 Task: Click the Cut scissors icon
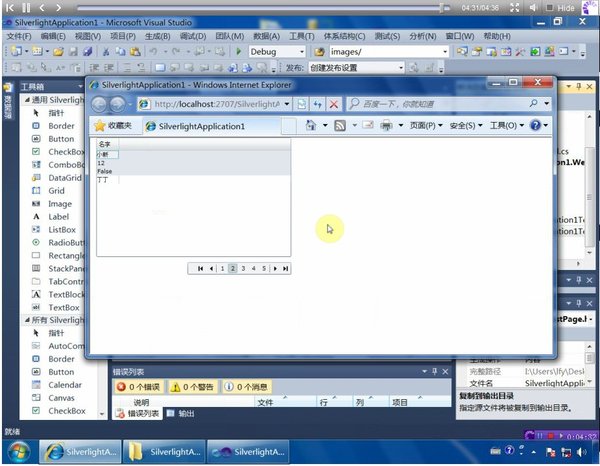tap(106, 51)
